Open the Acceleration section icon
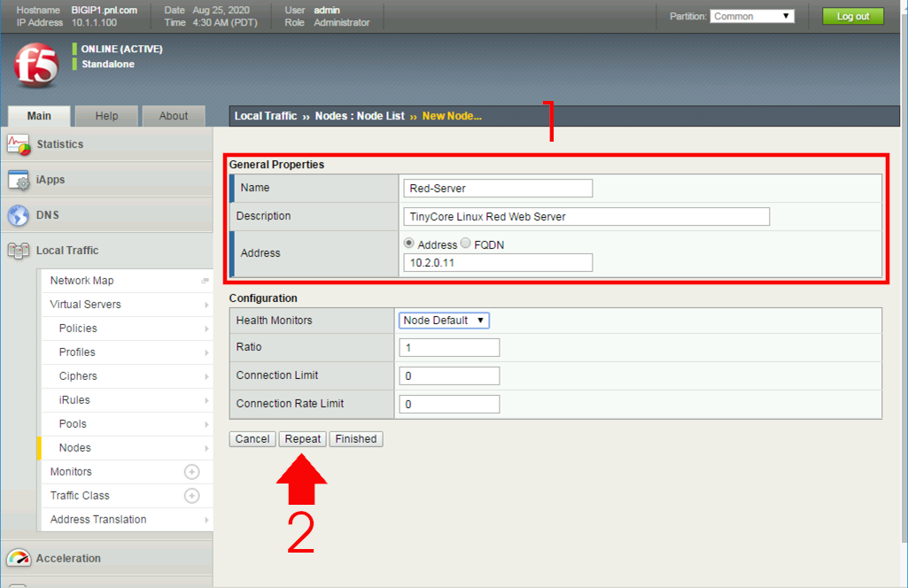The width and height of the screenshot is (908, 588). coord(19,558)
